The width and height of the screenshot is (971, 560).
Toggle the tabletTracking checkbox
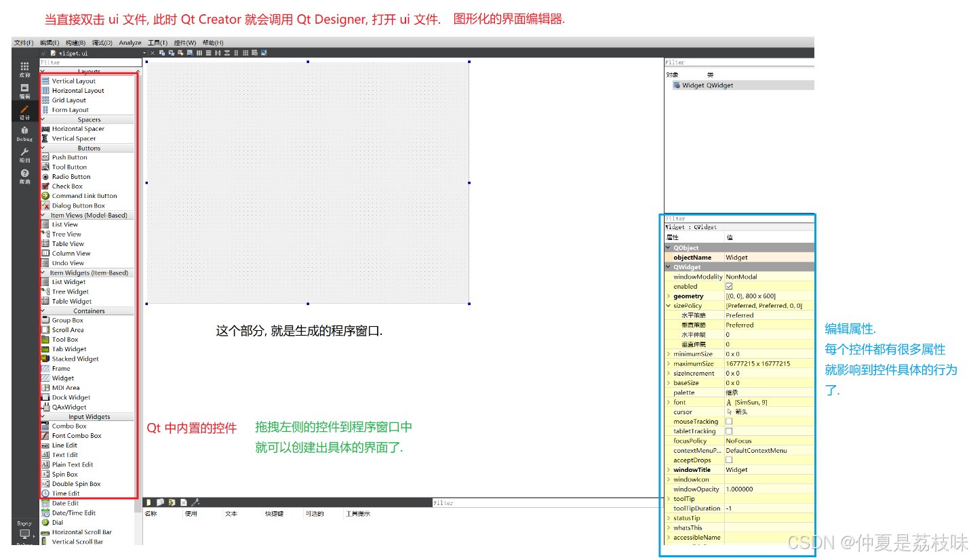click(x=729, y=431)
